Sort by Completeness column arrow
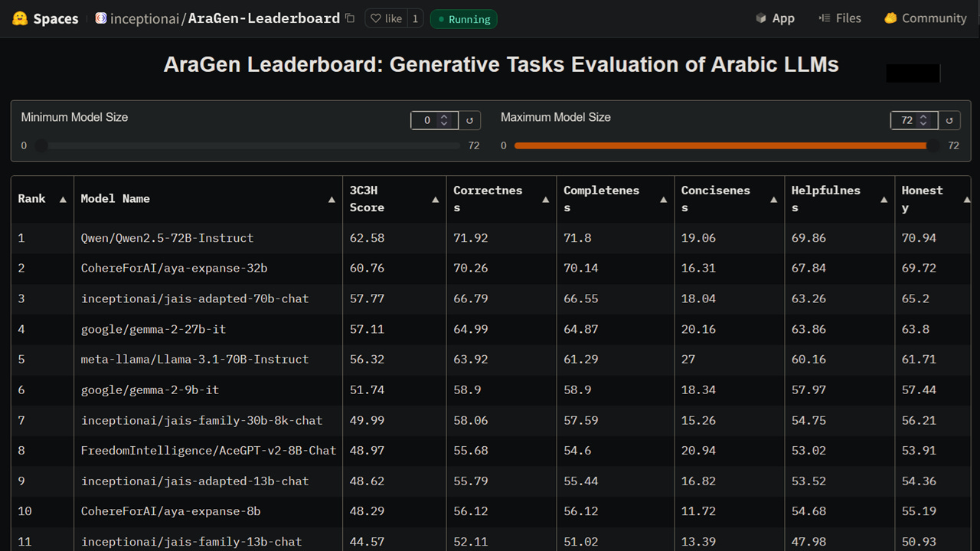Image resolution: width=980 pixels, height=551 pixels. [x=663, y=200]
